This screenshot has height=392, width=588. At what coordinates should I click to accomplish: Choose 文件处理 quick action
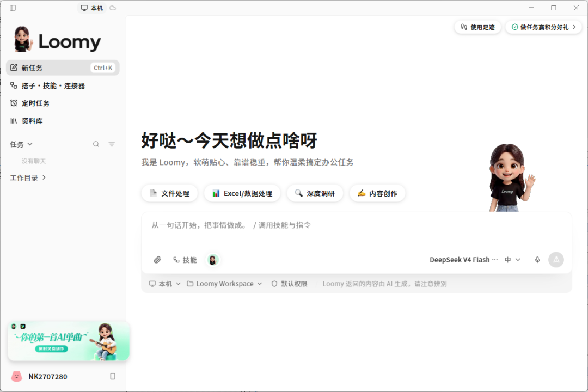coord(169,193)
